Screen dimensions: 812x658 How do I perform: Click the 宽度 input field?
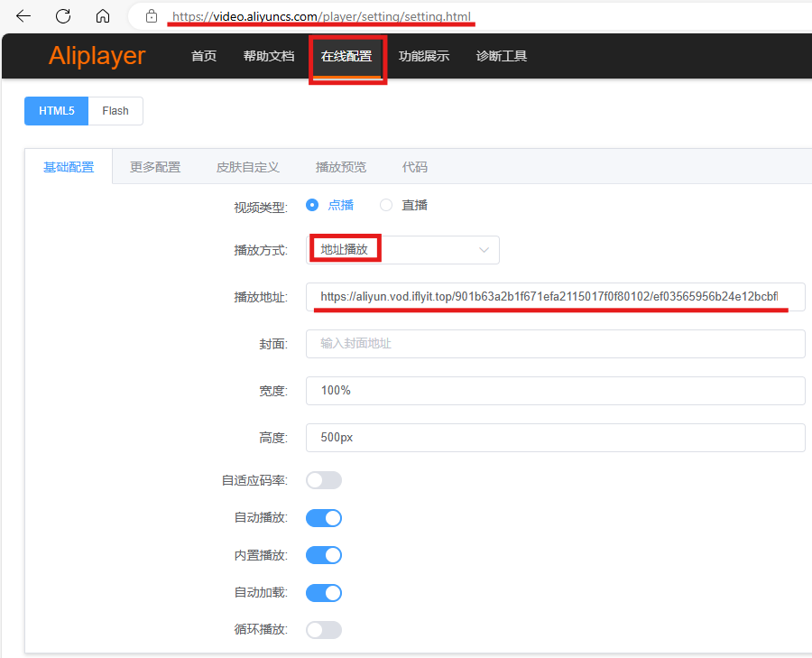[555, 391]
